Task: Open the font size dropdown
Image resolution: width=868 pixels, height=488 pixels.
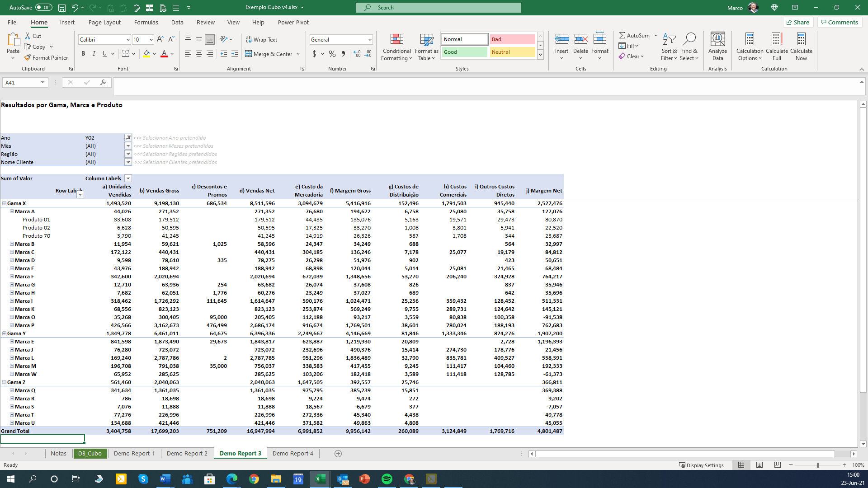Action: pyautogui.click(x=151, y=40)
